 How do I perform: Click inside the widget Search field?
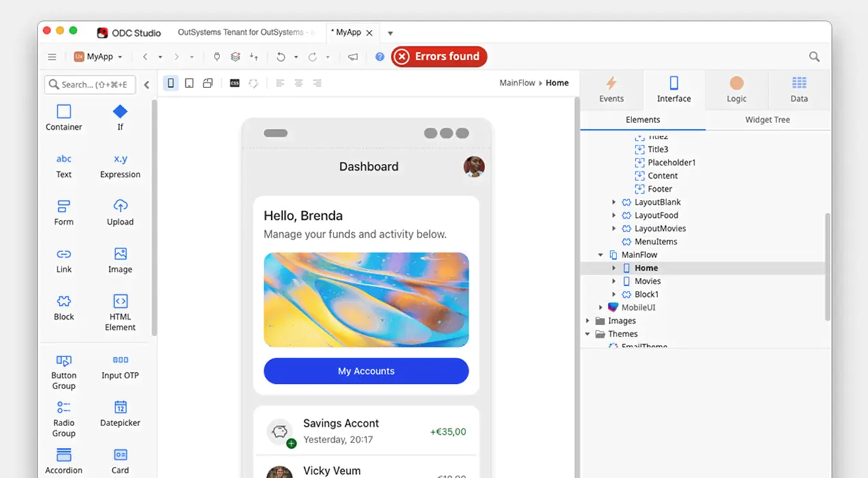click(89, 84)
